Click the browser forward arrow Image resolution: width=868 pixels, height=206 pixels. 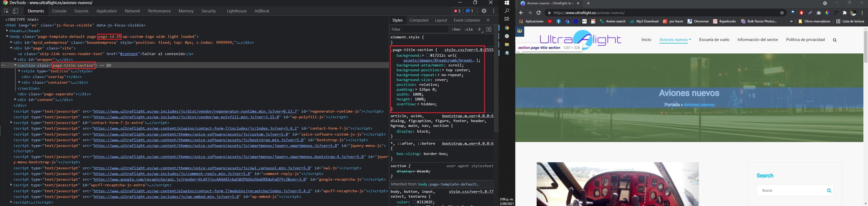point(530,13)
